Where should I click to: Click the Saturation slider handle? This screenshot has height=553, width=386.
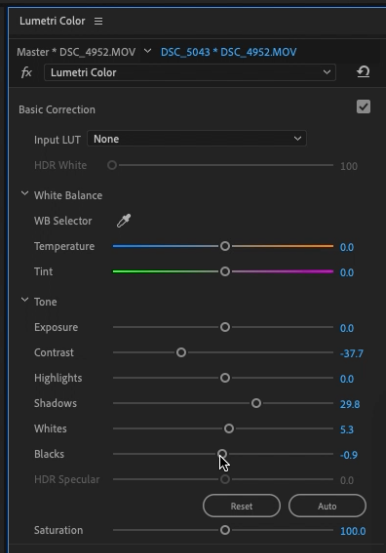coord(225,530)
